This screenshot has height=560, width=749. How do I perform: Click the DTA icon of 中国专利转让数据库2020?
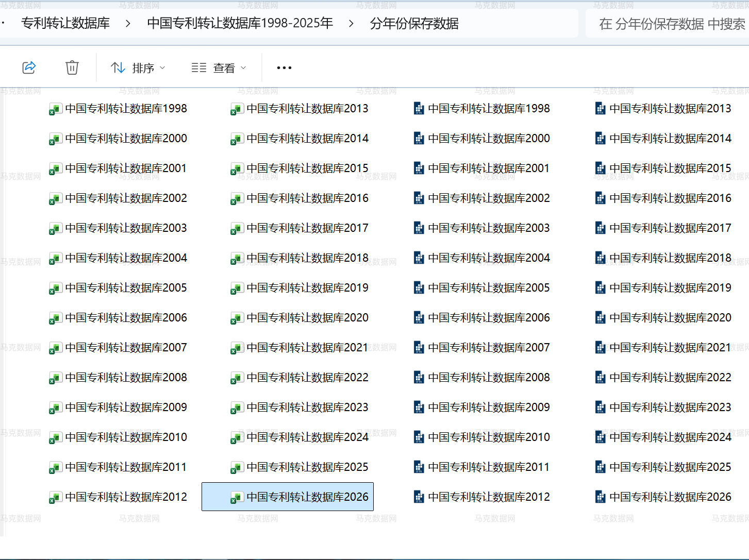pos(601,318)
